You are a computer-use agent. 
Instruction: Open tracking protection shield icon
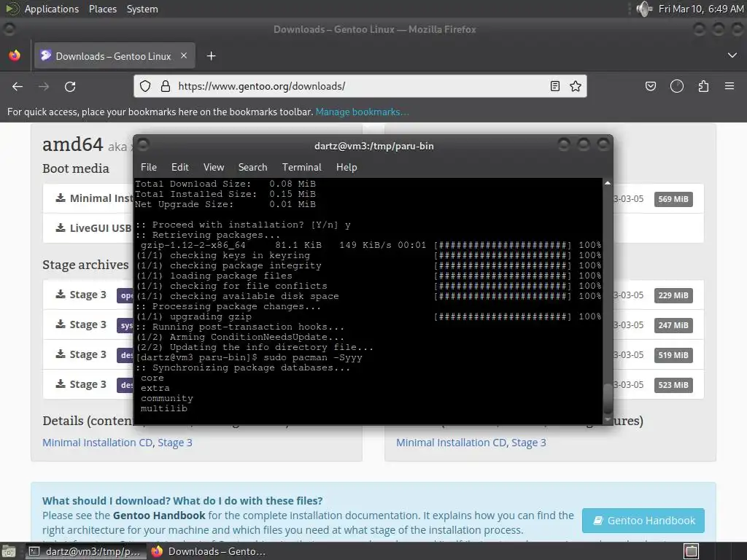[145, 86]
